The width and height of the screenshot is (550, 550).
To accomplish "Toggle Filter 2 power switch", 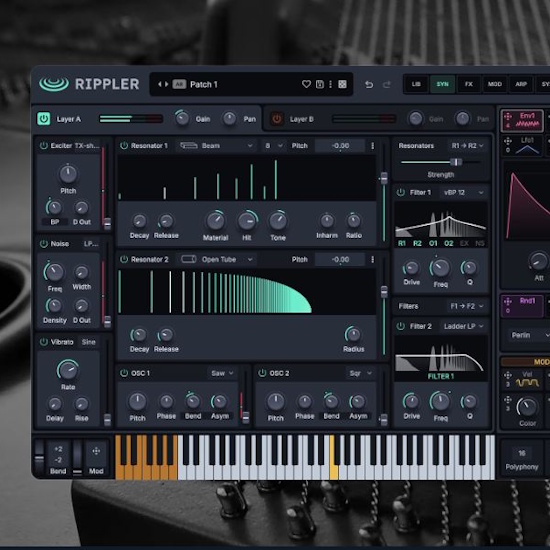I will [x=401, y=327].
